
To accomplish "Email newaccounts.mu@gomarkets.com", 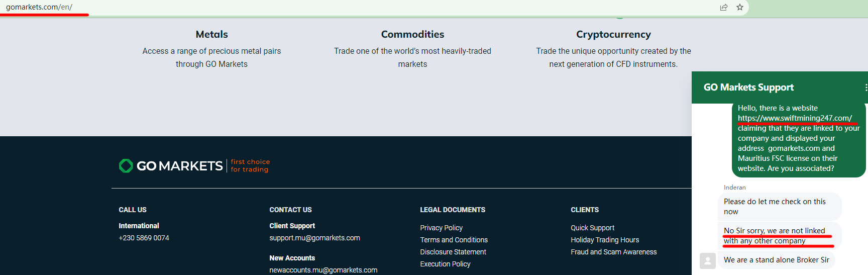I will (323, 270).
